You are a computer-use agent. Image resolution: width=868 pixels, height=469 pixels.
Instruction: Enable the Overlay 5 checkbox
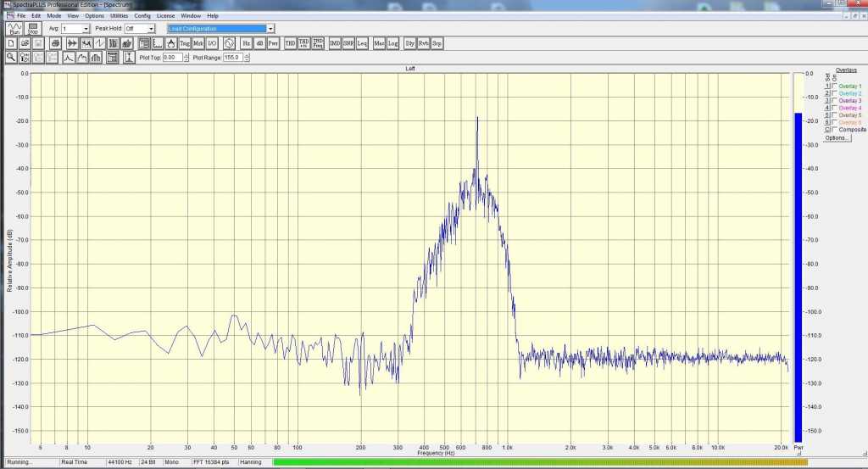click(835, 114)
